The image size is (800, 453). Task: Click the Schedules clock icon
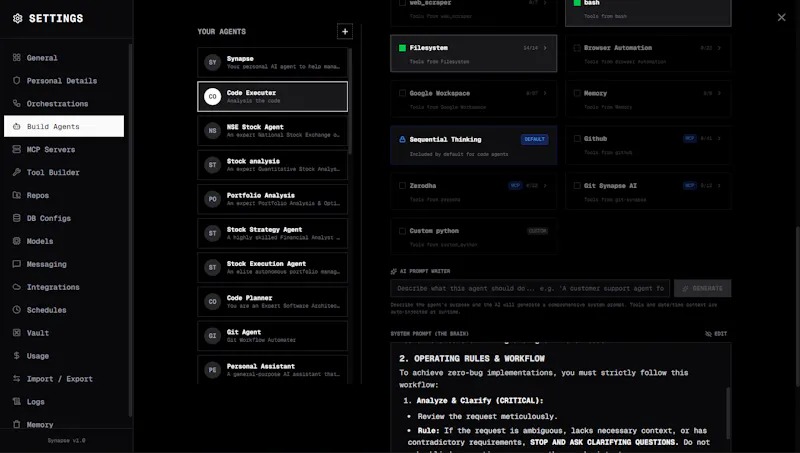16,310
